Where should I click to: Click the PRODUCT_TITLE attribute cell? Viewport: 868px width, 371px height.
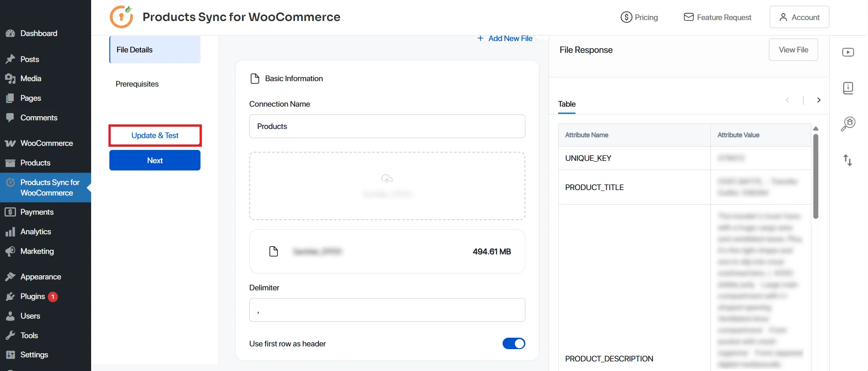pyautogui.click(x=634, y=187)
